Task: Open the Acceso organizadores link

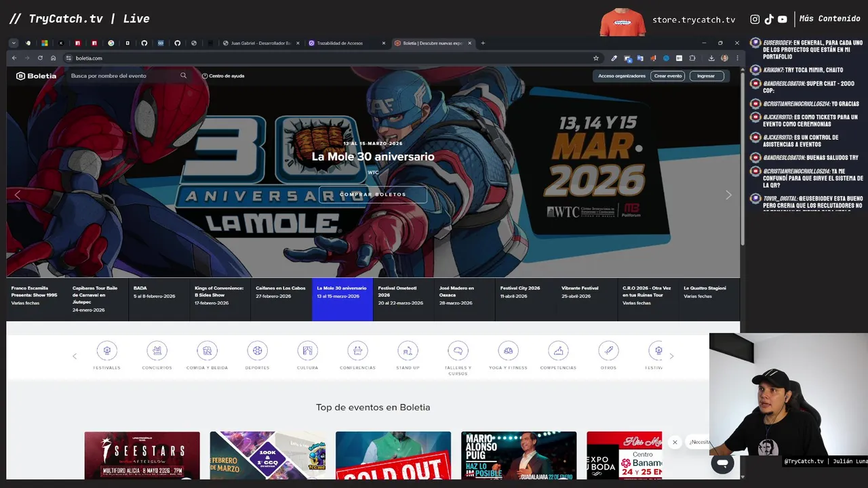Action: point(622,76)
